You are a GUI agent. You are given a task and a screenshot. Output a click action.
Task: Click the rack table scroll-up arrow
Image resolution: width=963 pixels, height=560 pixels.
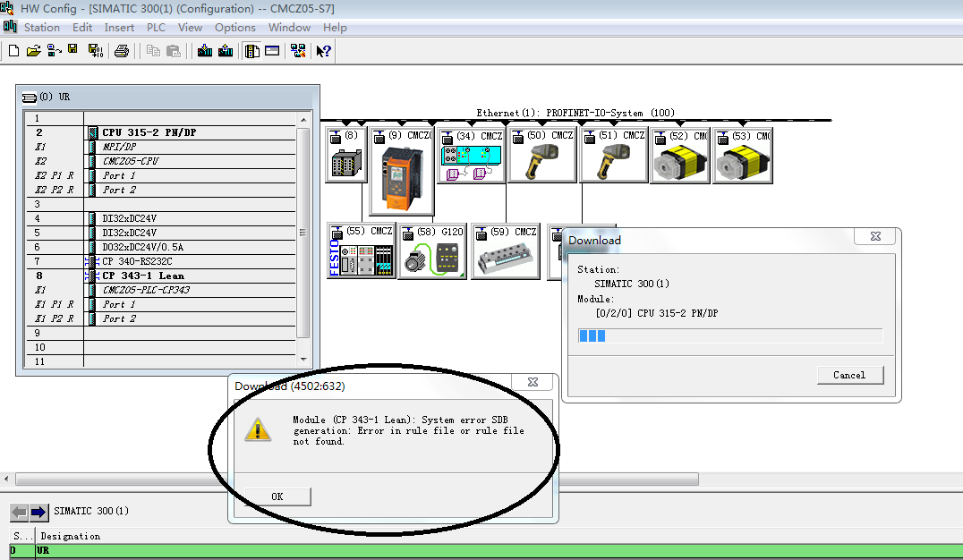tap(303, 119)
